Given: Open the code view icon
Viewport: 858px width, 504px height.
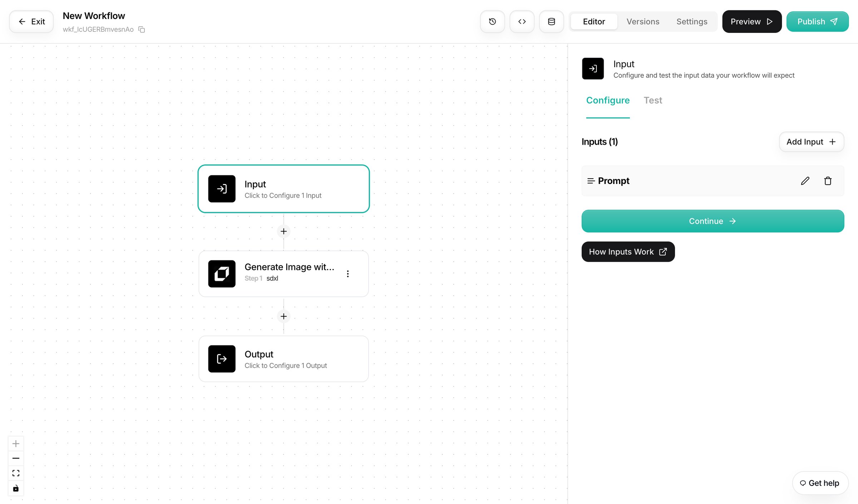Looking at the screenshot, I should point(522,21).
